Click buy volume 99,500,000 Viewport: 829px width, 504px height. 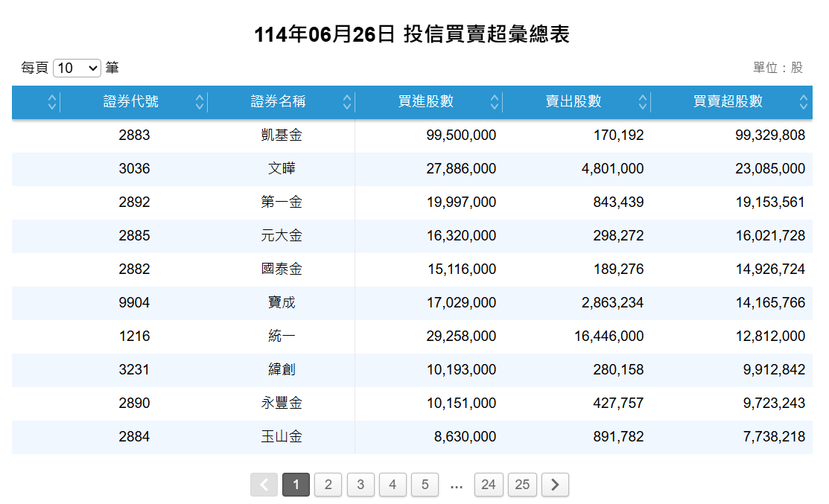point(461,135)
